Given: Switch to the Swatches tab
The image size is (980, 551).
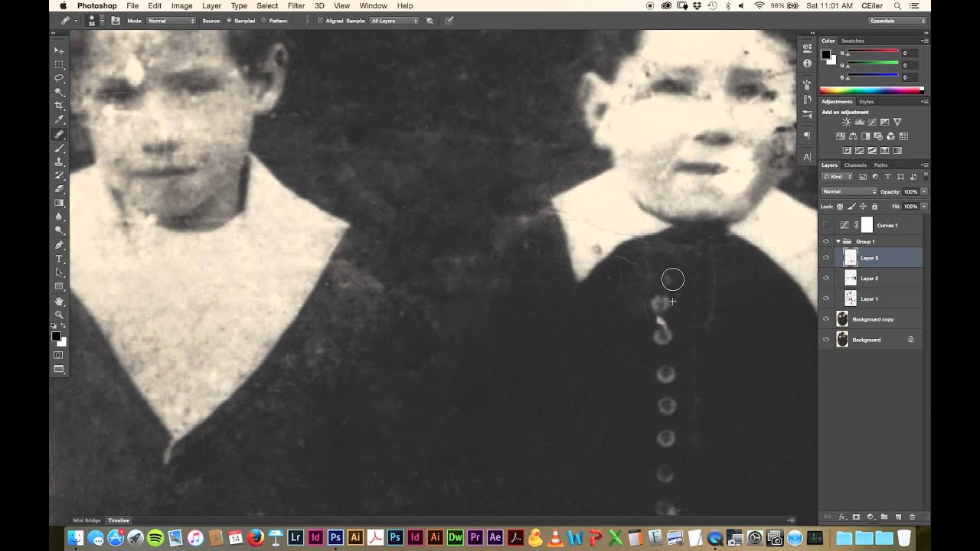Looking at the screenshot, I should pos(852,41).
